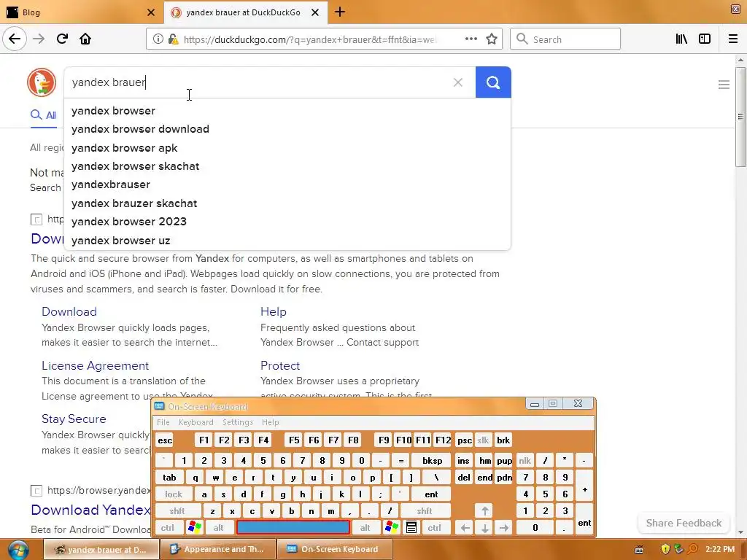Choose suggestion 'yandex browser 2023'
747x560 pixels.
(287, 222)
